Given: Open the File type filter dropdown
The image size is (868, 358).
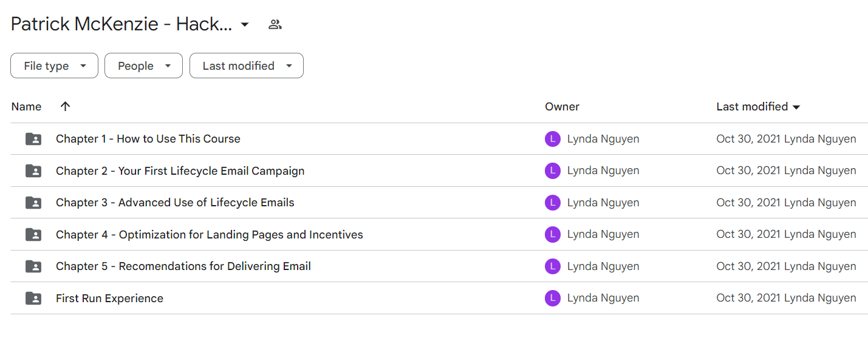Looking at the screenshot, I should coord(54,66).
